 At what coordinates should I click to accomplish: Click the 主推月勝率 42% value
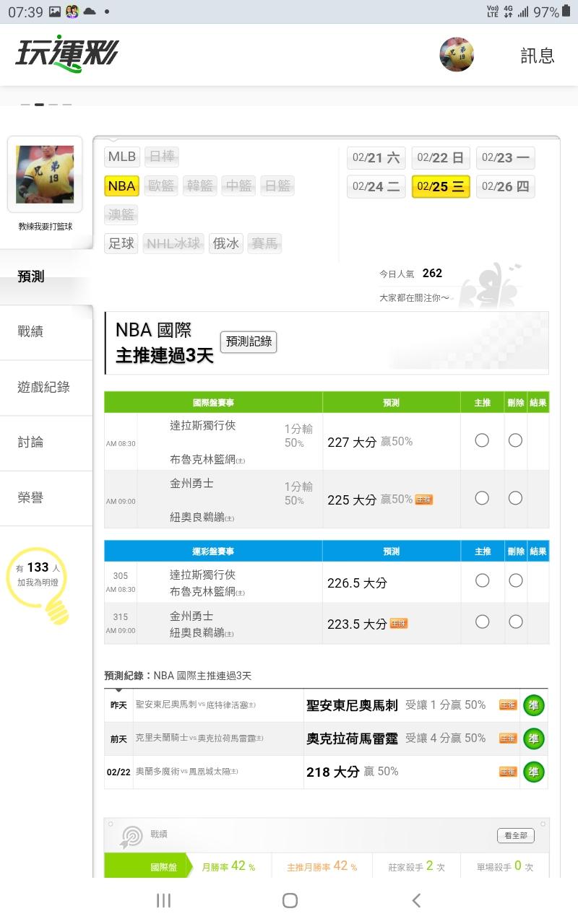322,866
